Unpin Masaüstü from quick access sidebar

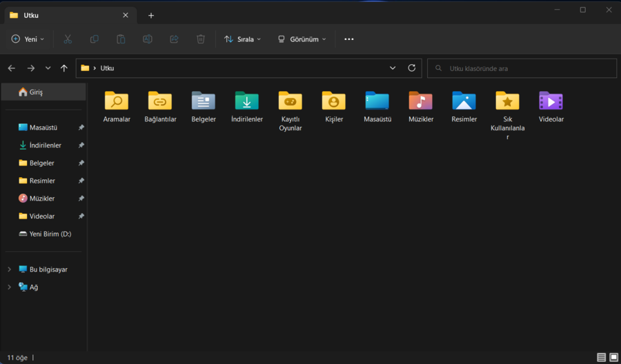(x=81, y=128)
